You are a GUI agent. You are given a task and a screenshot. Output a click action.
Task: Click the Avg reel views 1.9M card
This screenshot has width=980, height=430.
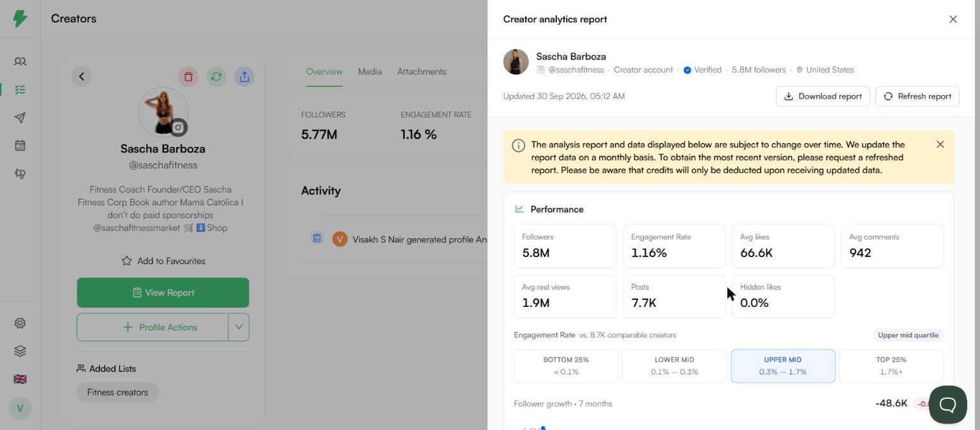point(565,297)
